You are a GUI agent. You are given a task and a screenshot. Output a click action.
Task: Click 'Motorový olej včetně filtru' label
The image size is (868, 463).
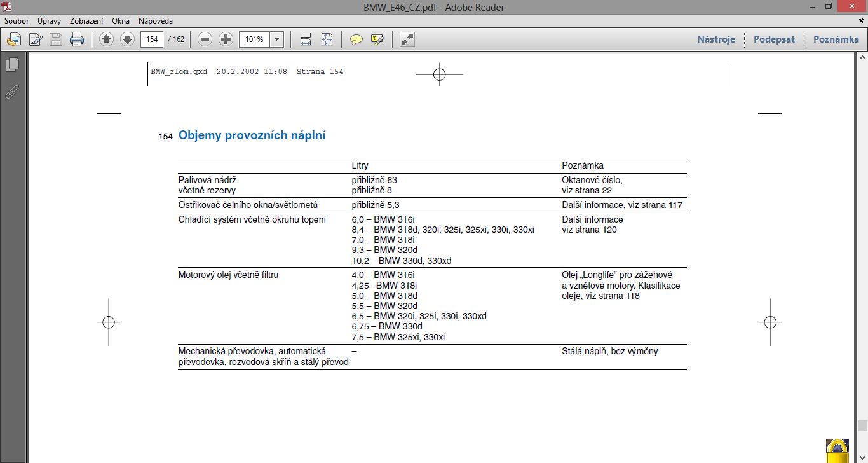pyautogui.click(x=228, y=275)
